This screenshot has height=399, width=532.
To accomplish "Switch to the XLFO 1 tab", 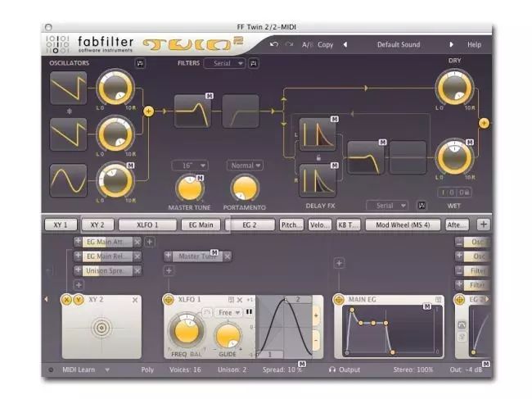I will tap(147, 224).
